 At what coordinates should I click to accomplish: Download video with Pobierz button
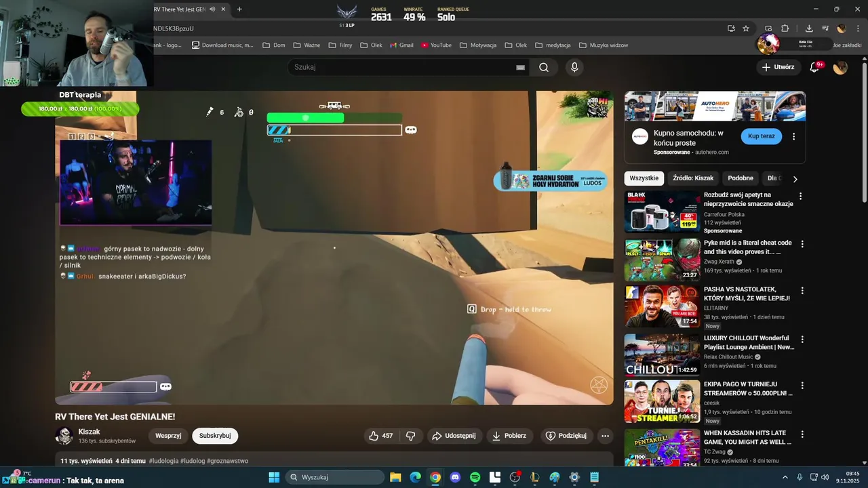[x=509, y=436]
